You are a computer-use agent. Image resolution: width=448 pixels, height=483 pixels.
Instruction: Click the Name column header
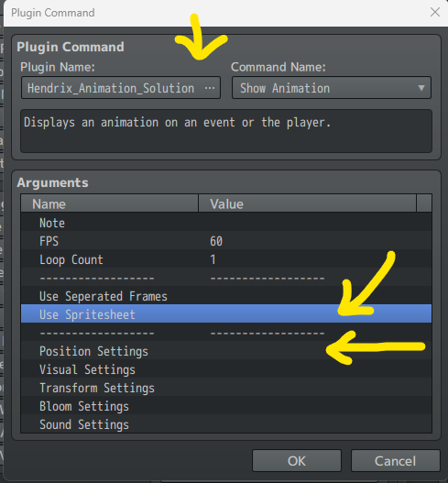click(109, 203)
